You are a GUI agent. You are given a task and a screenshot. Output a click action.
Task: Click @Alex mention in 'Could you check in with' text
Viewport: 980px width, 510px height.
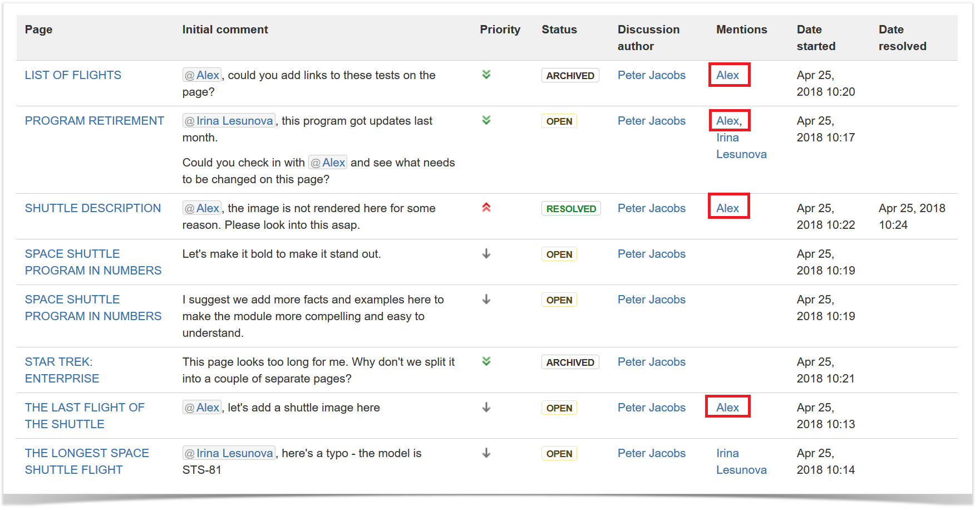328,163
